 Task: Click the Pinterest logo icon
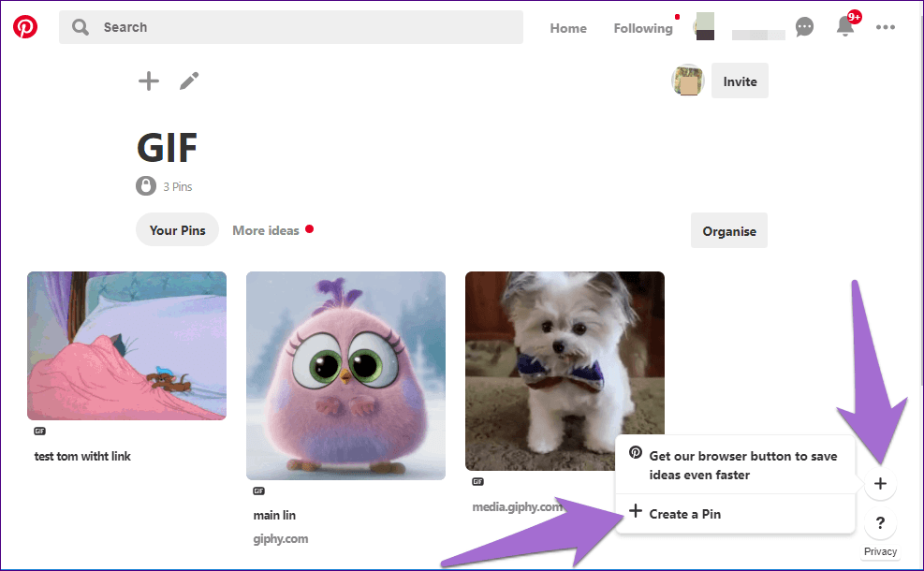pos(25,27)
